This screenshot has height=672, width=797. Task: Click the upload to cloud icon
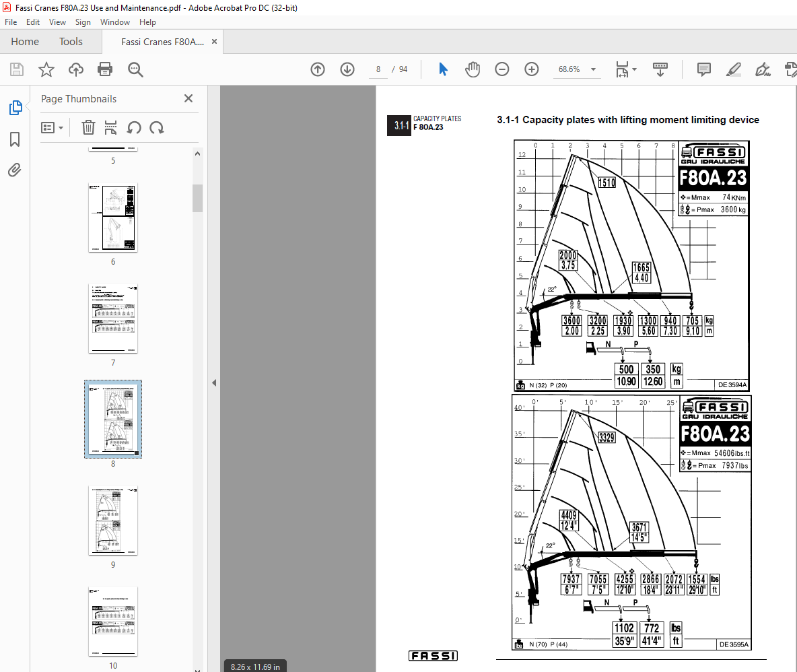[76, 69]
